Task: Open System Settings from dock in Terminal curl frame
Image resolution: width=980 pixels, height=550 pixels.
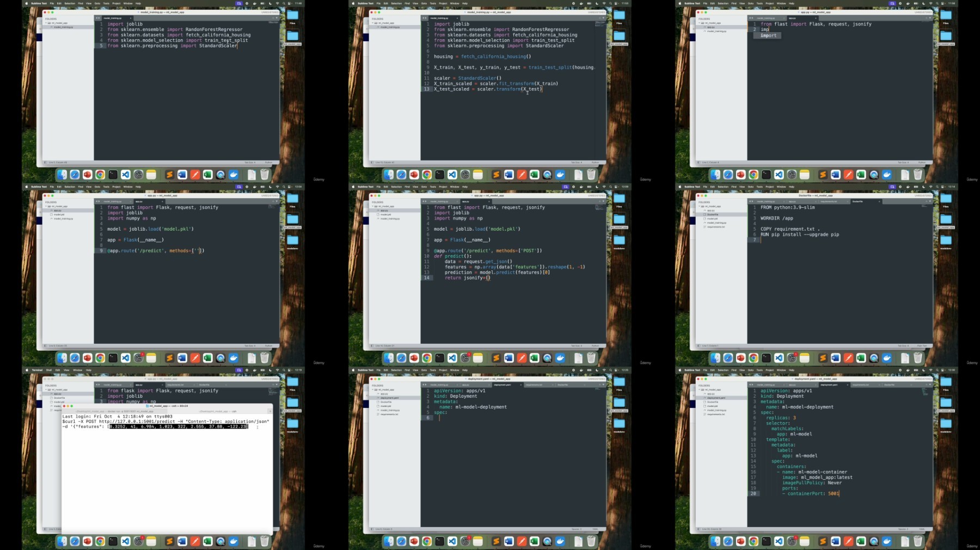Action: click(x=138, y=541)
